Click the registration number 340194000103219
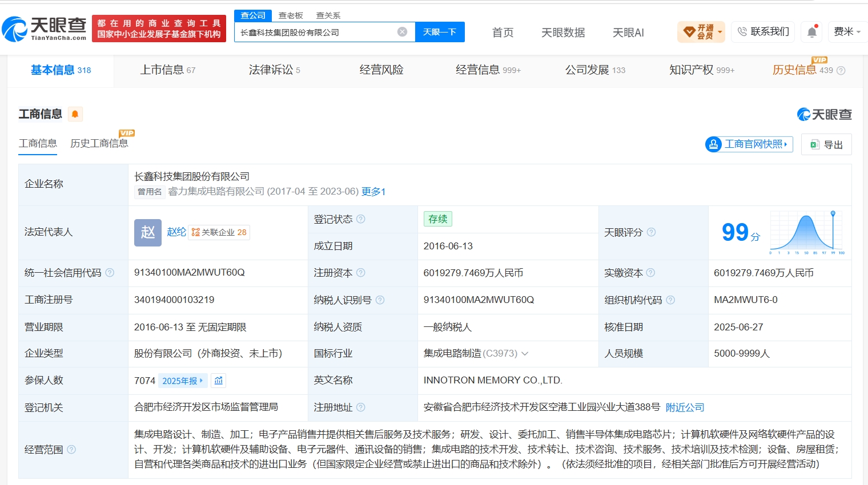868x485 pixels. tap(174, 300)
